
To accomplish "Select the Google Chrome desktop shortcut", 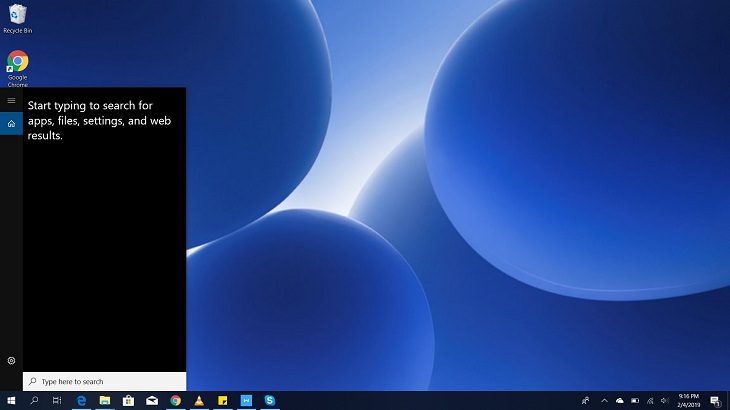I will tap(18, 68).
